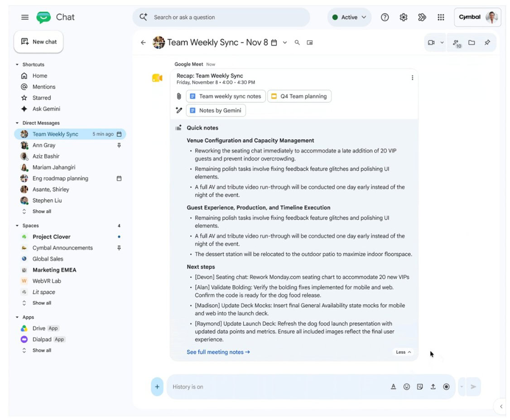Open the recap card three-dot menu
This screenshot has height=420, width=510.
coord(413,78)
